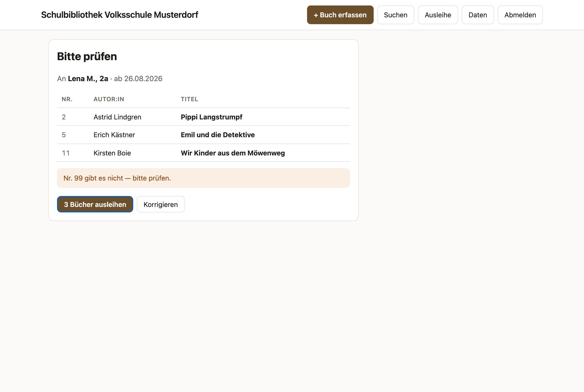The height and width of the screenshot is (392, 584).
Task: Click the '+ Buch erfassen' button
Action: point(340,15)
